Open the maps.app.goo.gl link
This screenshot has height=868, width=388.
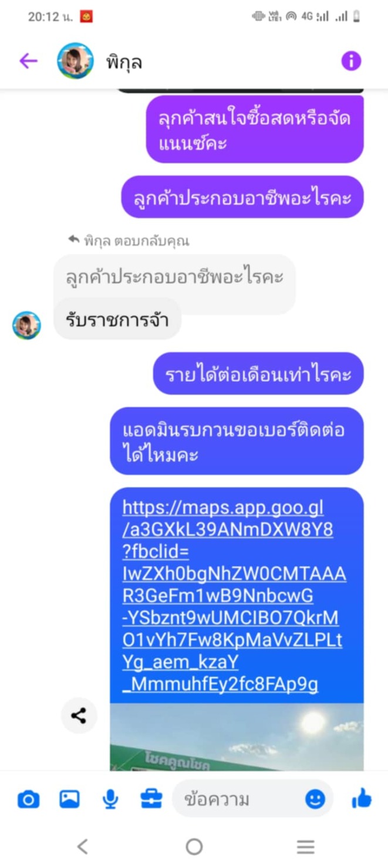234,595
